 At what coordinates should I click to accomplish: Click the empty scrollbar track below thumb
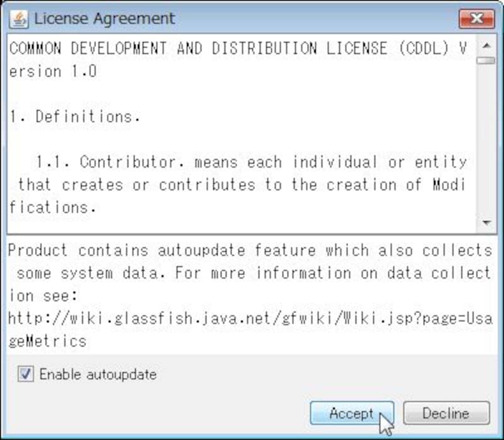click(486, 145)
